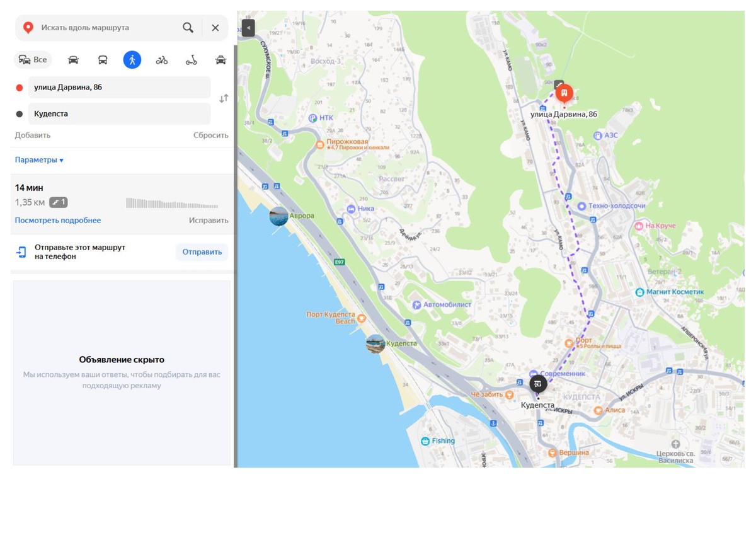Click the 'Рассвет' district label
This screenshot has width=756, height=535.
392,179
